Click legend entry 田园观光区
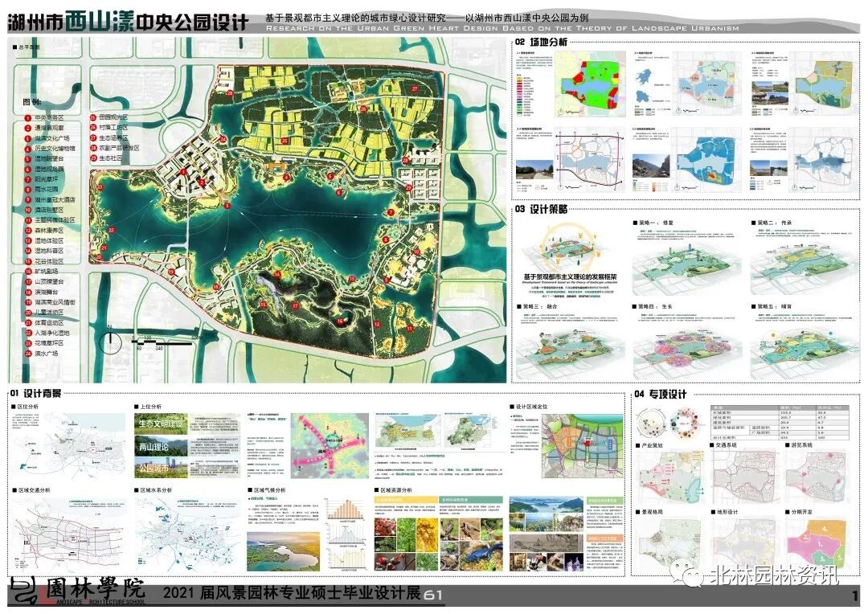Screen dimensions: 868x614 [x=108, y=118]
